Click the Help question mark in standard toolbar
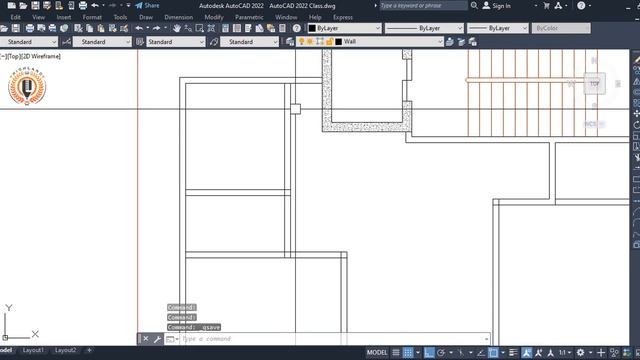 296,28
